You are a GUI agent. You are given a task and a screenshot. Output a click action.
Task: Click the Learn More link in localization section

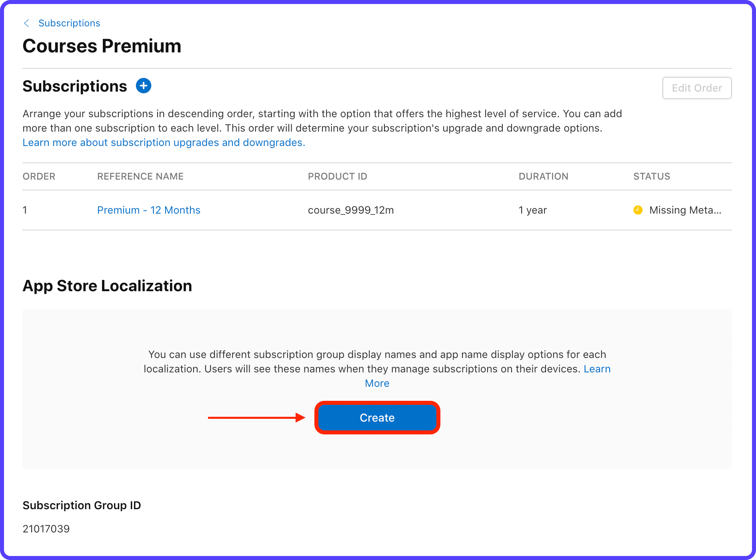pos(377,383)
